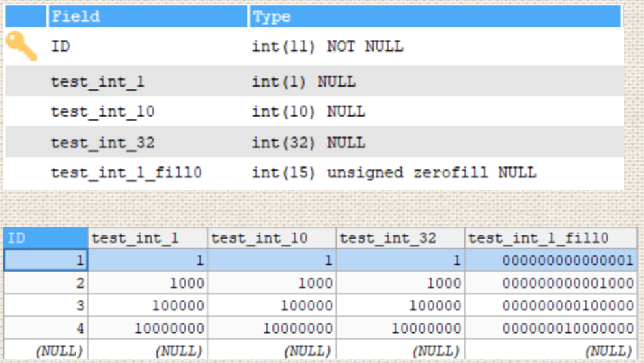Click test_int_10 cell containing 1000

[272, 283]
